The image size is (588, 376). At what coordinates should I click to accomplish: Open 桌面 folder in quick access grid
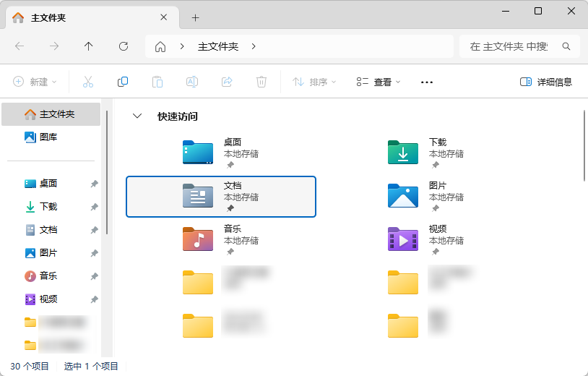click(x=221, y=153)
